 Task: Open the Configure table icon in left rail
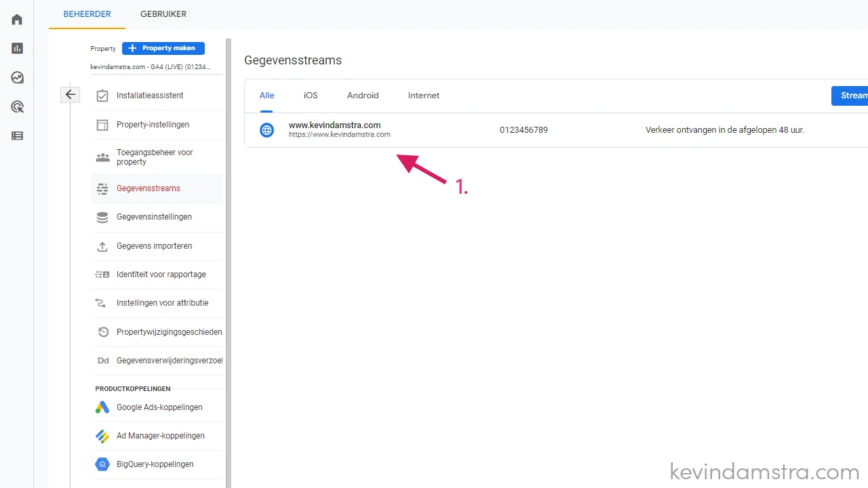click(x=17, y=136)
